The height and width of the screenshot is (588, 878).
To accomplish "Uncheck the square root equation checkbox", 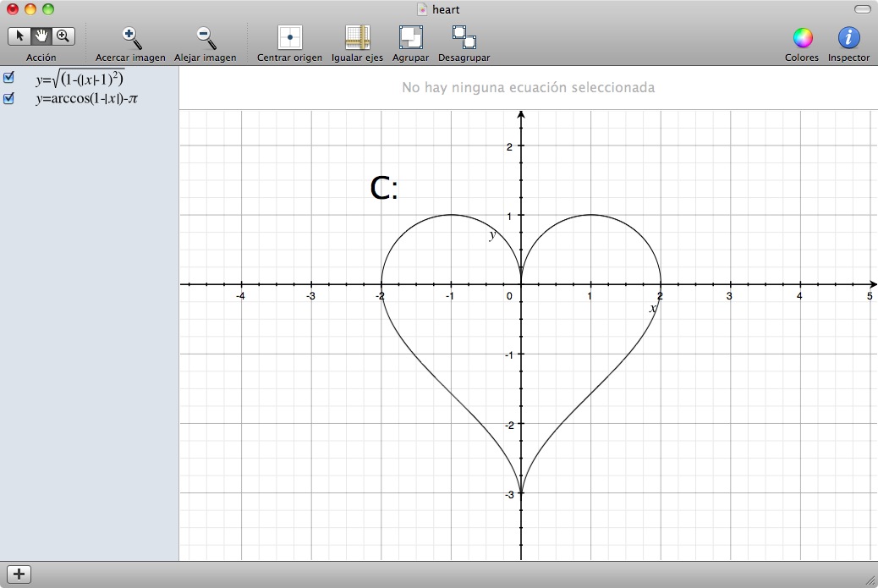I will click(8, 77).
